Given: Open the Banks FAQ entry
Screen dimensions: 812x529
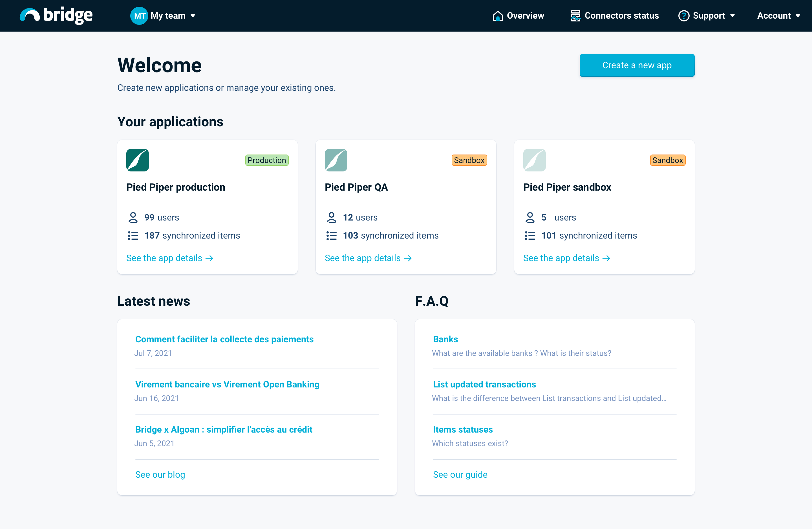Looking at the screenshot, I should pyautogui.click(x=445, y=339).
